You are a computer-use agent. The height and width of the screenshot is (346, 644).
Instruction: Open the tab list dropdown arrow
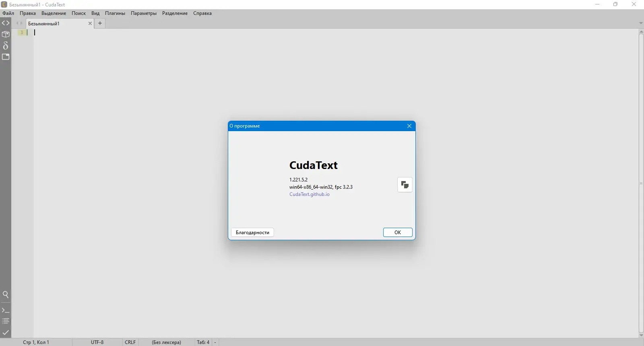(x=641, y=23)
